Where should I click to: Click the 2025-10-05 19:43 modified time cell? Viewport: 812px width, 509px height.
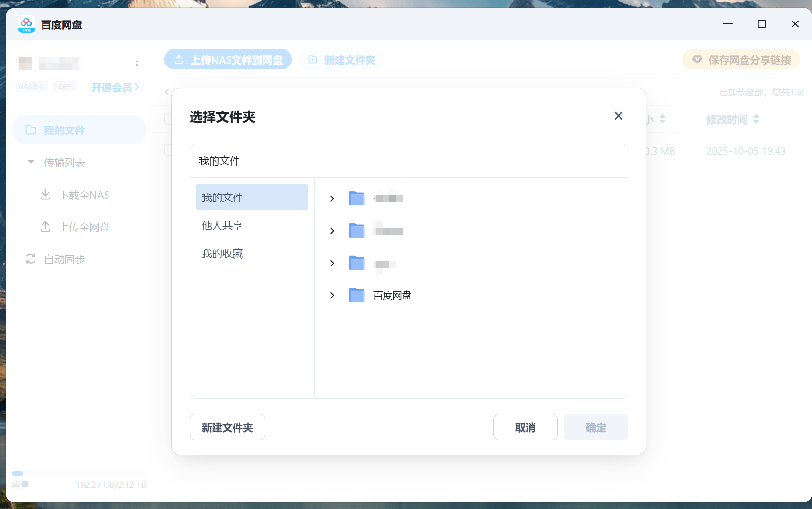coord(746,151)
